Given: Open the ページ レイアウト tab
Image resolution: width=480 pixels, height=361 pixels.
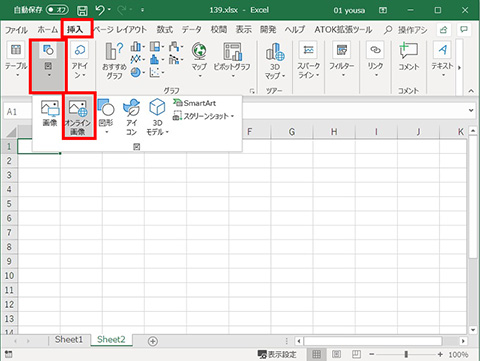Looking at the screenshot, I should click(x=120, y=30).
